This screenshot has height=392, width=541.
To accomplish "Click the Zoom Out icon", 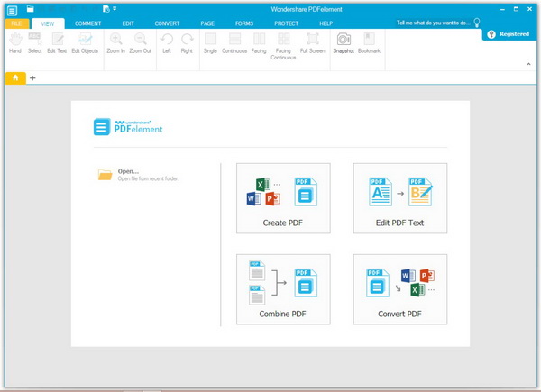I will tap(141, 42).
